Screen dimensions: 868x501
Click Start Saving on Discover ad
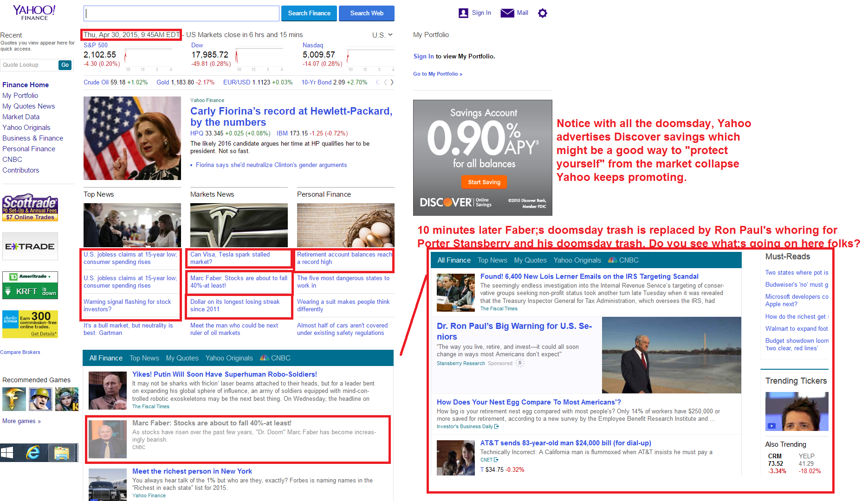[x=484, y=182]
